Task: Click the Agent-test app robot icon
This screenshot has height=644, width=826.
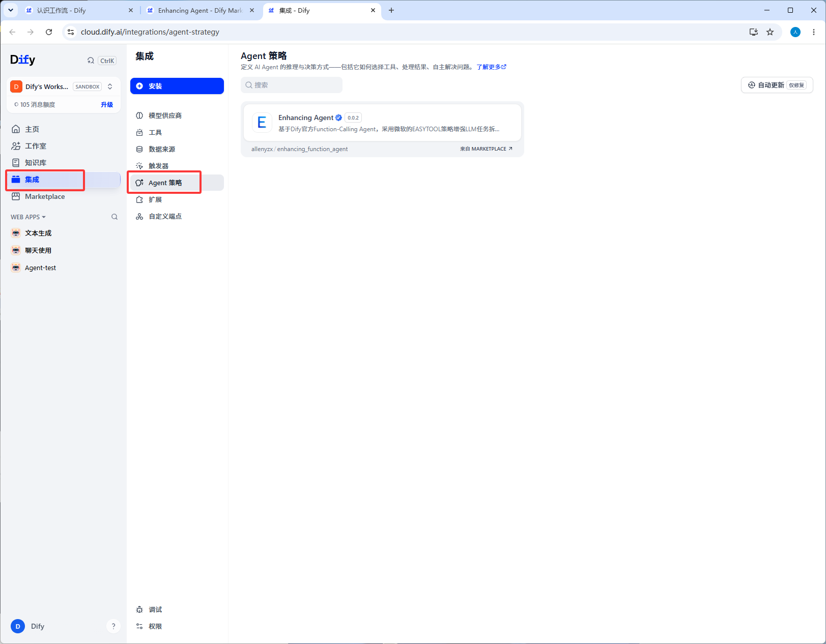Action: pos(16,268)
